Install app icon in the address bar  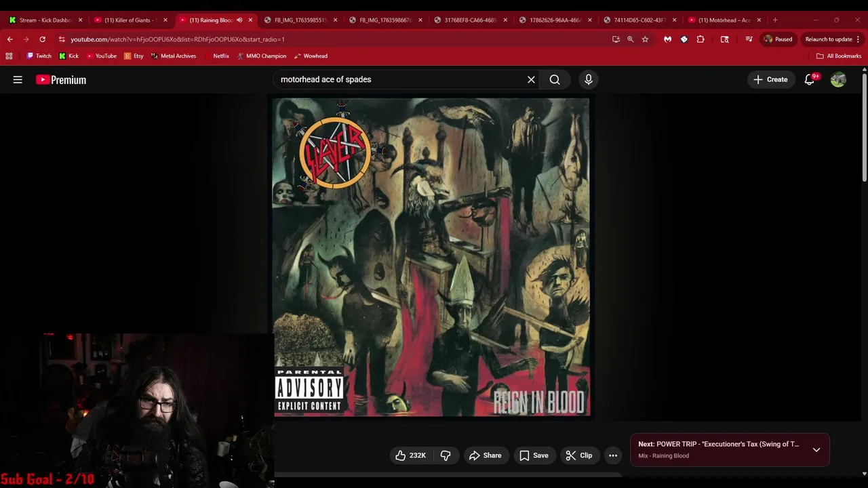[x=616, y=39]
